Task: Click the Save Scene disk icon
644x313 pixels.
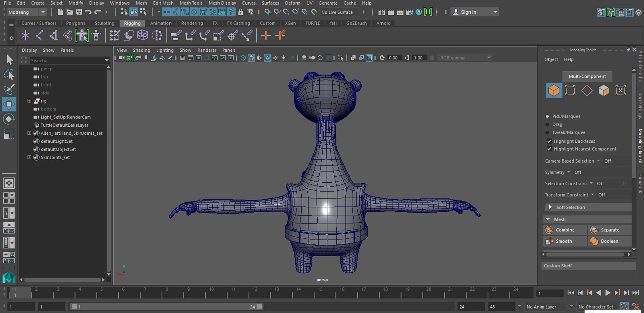Action: pos(79,12)
